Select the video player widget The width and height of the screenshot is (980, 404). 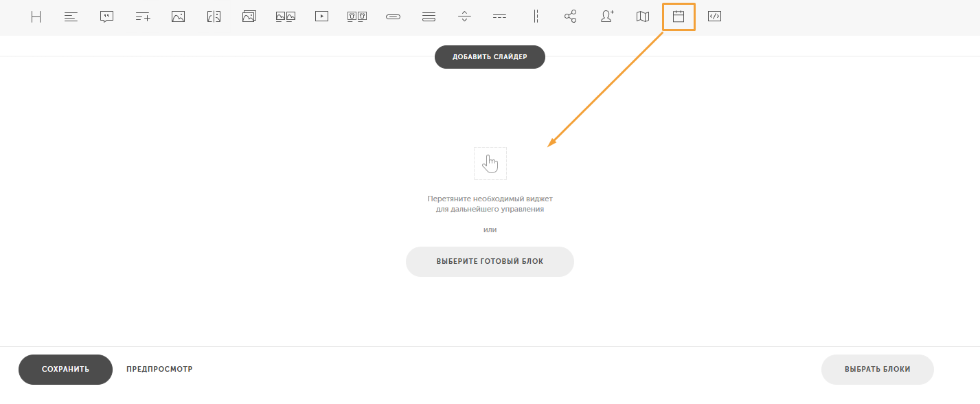(x=321, y=17)
